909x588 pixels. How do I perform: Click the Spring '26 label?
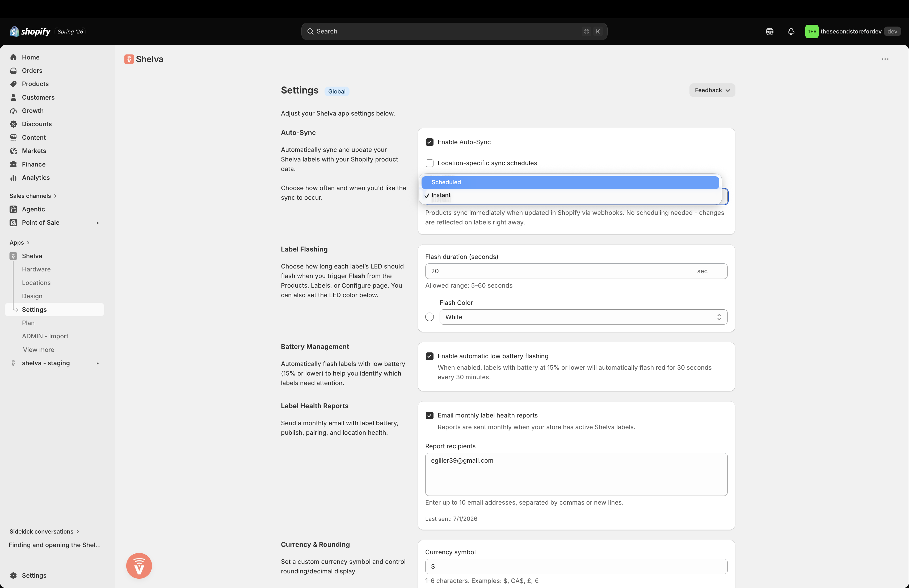[x=70, y=32]
